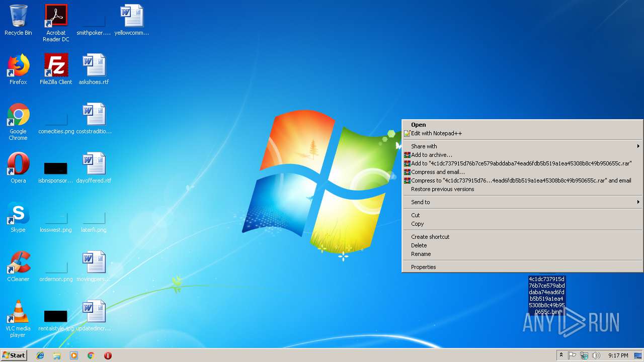This screenshot has height=362, width=644.
Task: Expand the Send to submenu
Action: [522, 202]
